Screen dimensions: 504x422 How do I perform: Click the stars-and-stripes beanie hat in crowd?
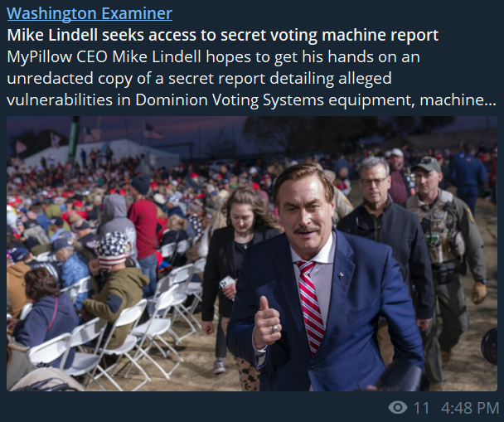[x=113, y=250]
